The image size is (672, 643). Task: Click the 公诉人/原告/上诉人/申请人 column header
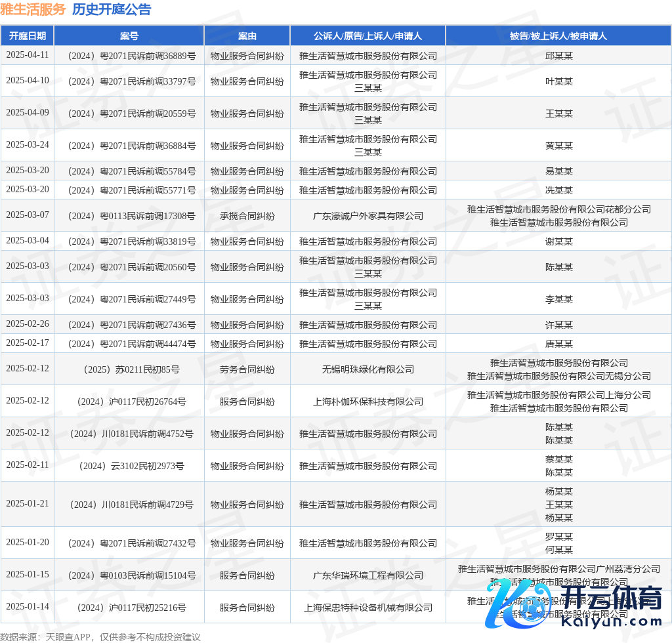[x=367, y=36]
